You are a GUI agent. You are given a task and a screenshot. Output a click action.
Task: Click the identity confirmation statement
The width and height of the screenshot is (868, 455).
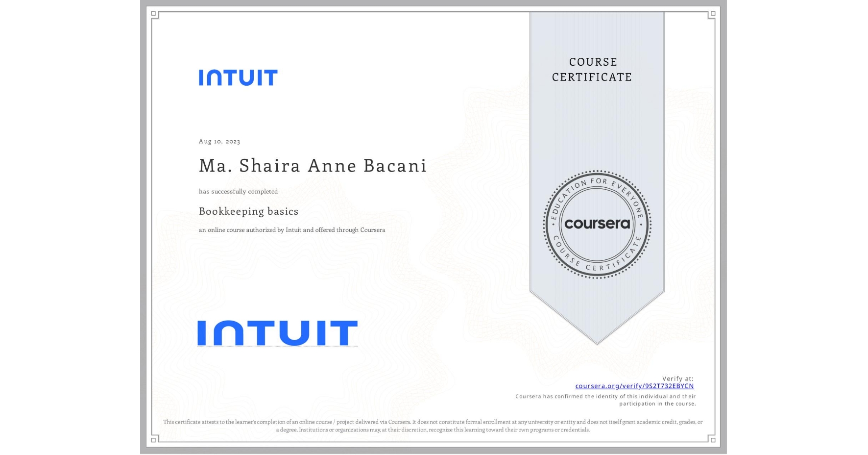[605, 399]
